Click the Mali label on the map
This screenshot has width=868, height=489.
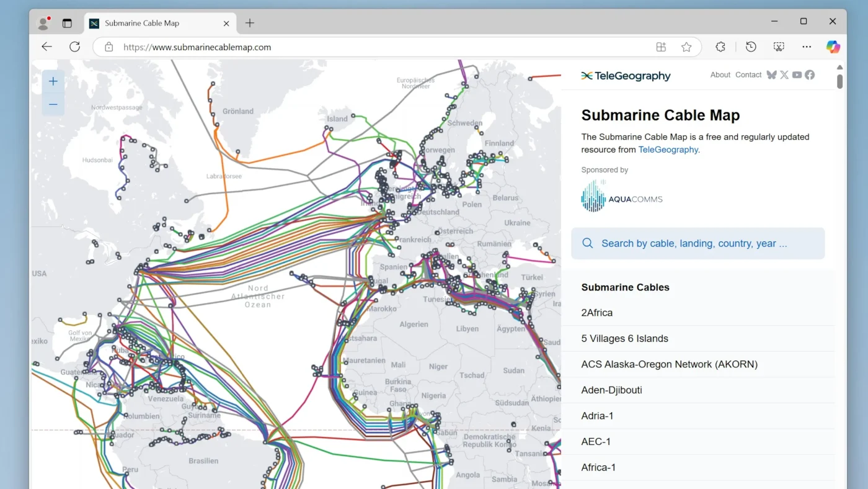(x=398, y=365)
